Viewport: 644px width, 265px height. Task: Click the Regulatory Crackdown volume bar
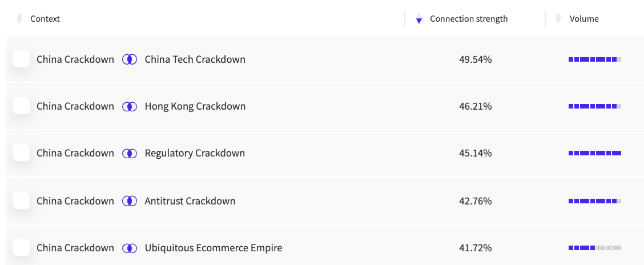[x=595, y=153]
